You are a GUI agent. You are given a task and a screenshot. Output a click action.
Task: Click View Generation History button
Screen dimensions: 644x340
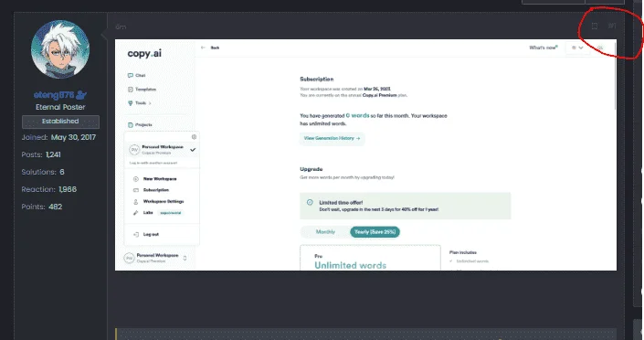click(x=332, y=139)
